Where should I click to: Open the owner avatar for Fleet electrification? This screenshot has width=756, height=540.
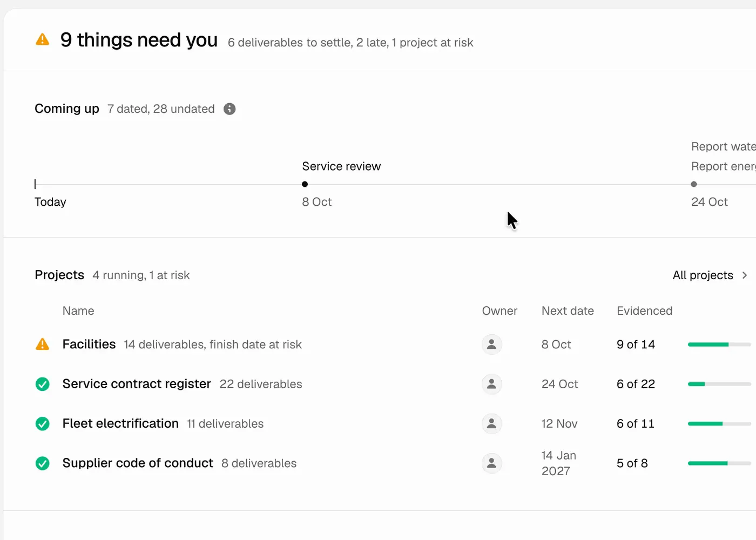pos(491,424)
